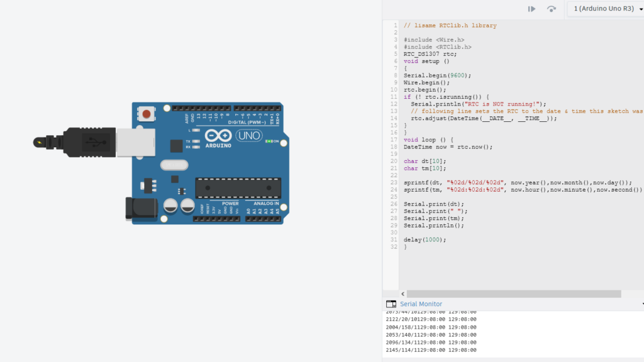Click the 'Serial.print(tm);' line
644x362 pixels.
[x=434, y=218]
